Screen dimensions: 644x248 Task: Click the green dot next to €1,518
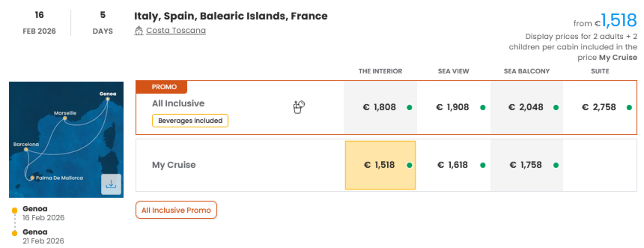point(410,165)
